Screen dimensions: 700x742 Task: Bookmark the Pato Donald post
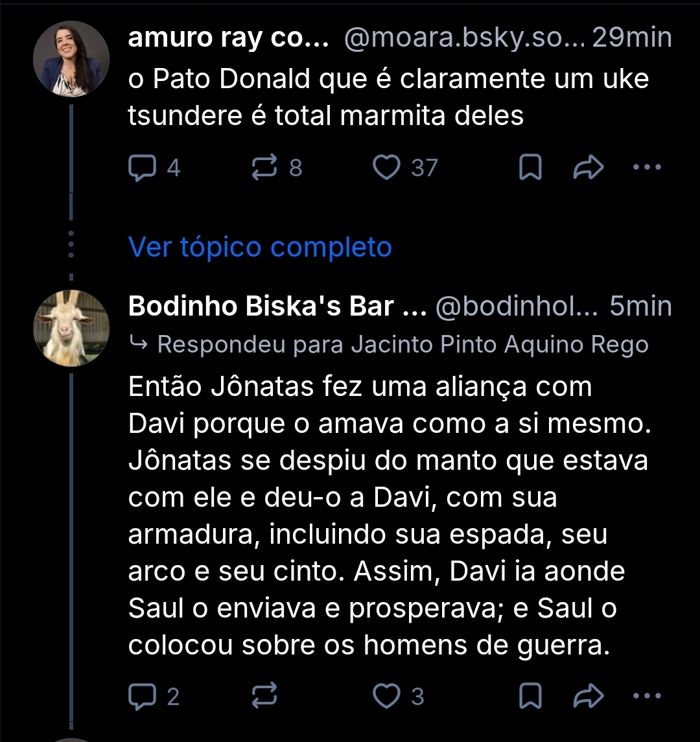[x=531, y=168]
